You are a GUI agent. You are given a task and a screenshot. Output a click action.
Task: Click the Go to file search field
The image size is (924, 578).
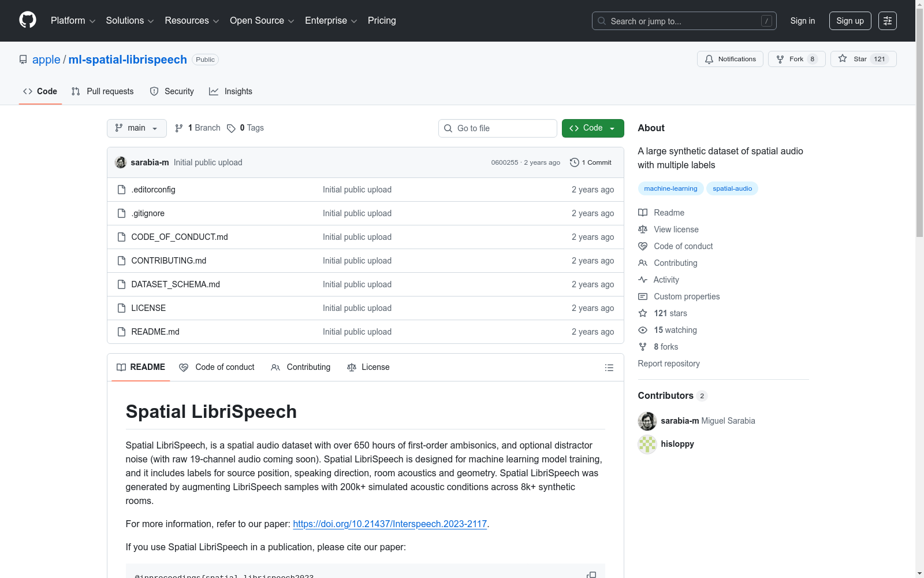(x=498, y=128)
